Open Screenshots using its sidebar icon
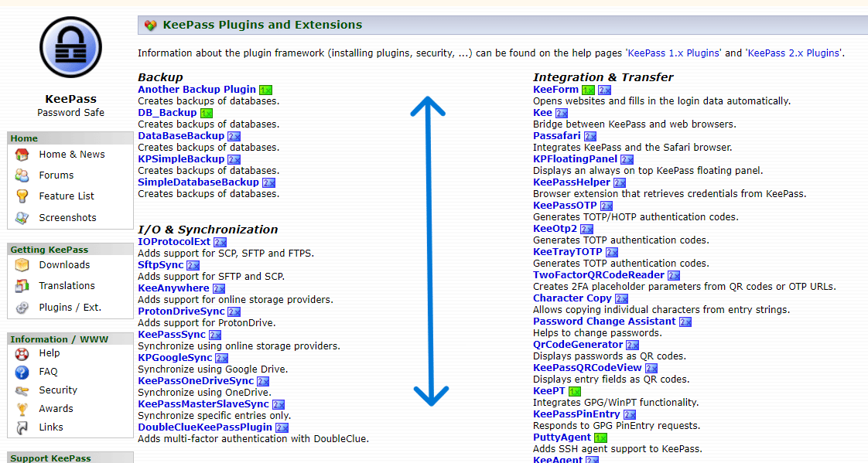 pos(24,217)
